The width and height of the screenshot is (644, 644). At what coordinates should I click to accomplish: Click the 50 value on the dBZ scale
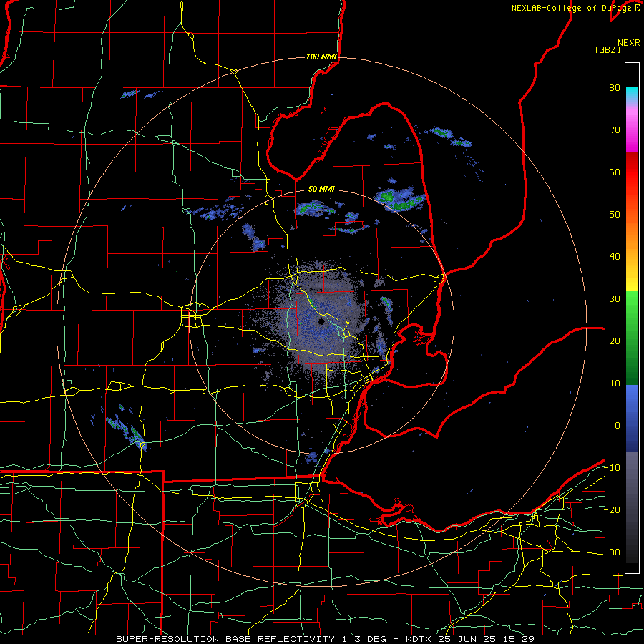[x=615, y=215]
